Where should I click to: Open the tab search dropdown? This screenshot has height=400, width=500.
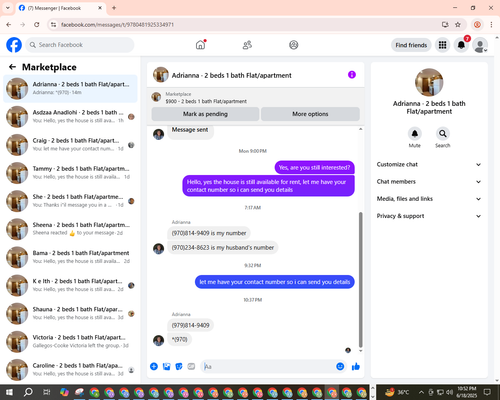coord(7,8)
